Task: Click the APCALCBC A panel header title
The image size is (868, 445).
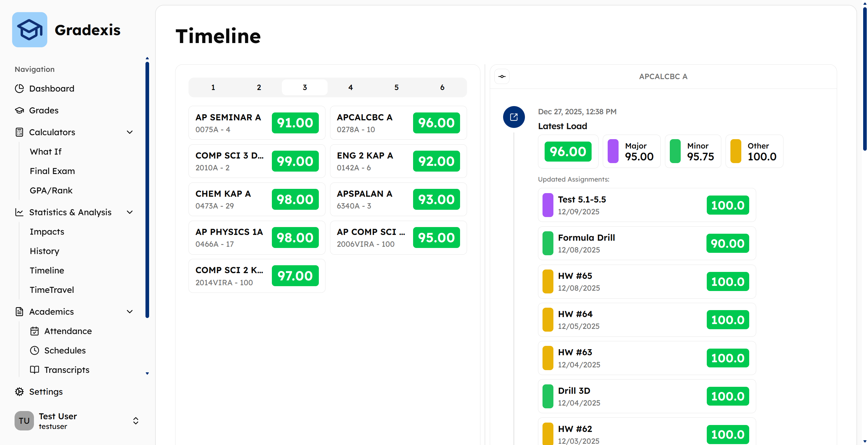Action: click(663, 76)
